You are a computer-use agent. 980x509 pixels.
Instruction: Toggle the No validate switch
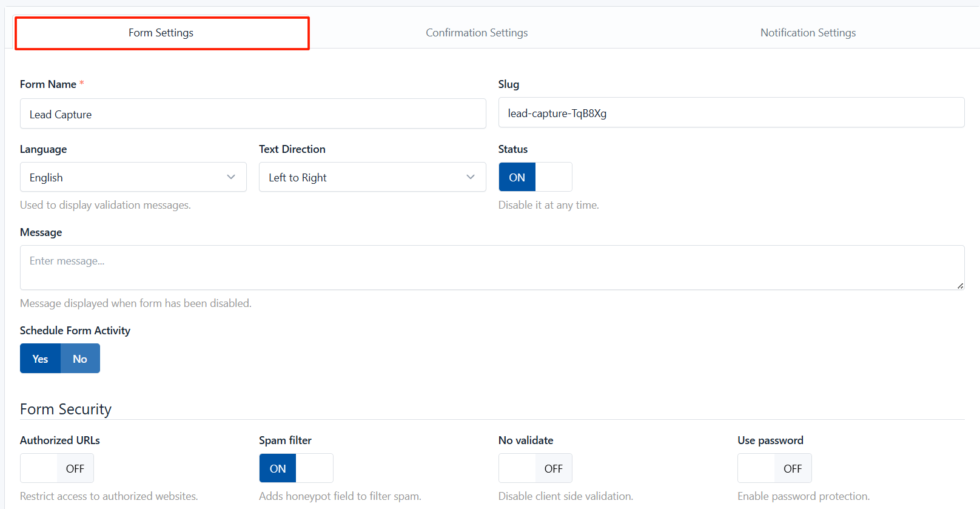(x=535, y=468)
